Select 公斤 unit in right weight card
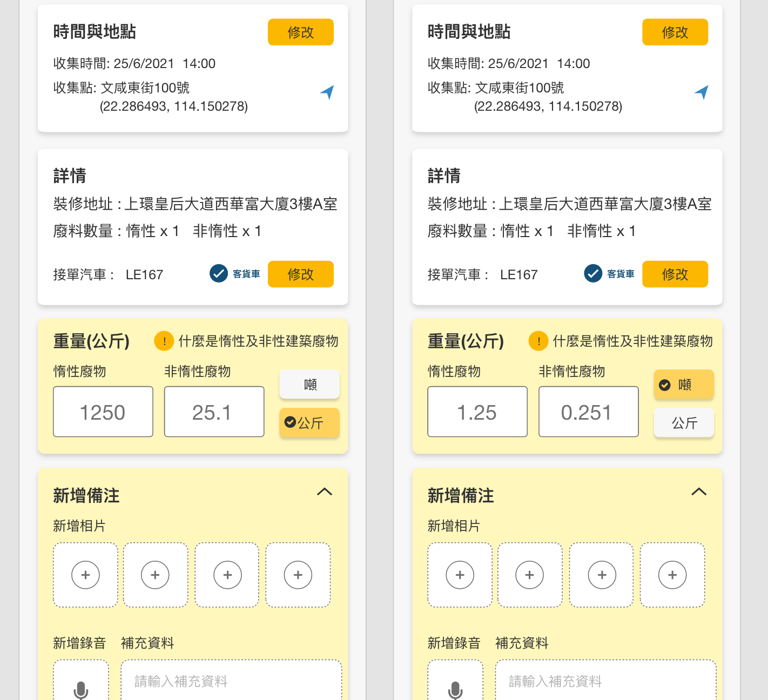The width and height of the screenshot is (768, 700). pos(684,423)
